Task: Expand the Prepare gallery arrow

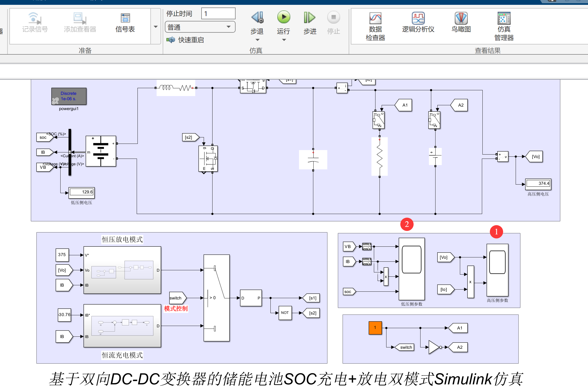Action: [x=156, y=27]
